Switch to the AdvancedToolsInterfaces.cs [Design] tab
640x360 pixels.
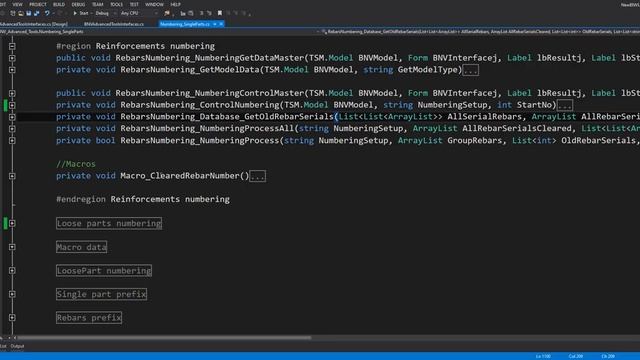click(x=33, y=24)
